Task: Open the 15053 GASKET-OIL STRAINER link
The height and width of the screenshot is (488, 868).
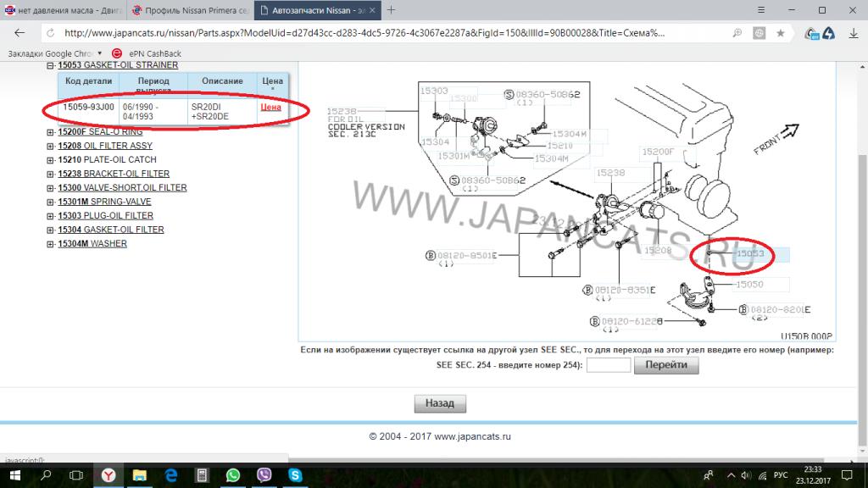Action: click(118, 64)
